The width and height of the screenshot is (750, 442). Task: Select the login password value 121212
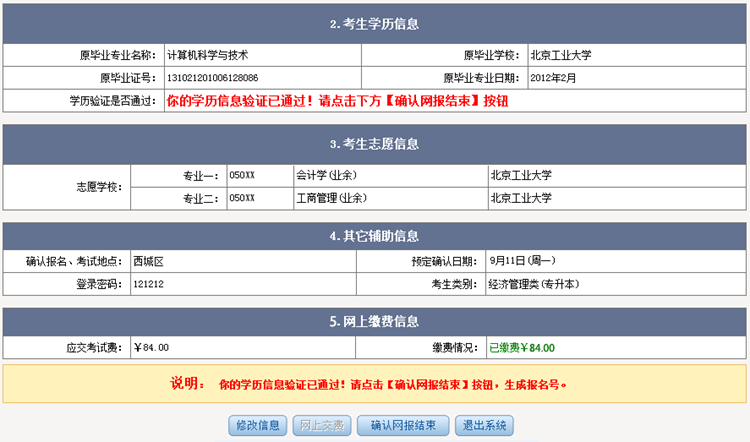click(x=148, y=284)
